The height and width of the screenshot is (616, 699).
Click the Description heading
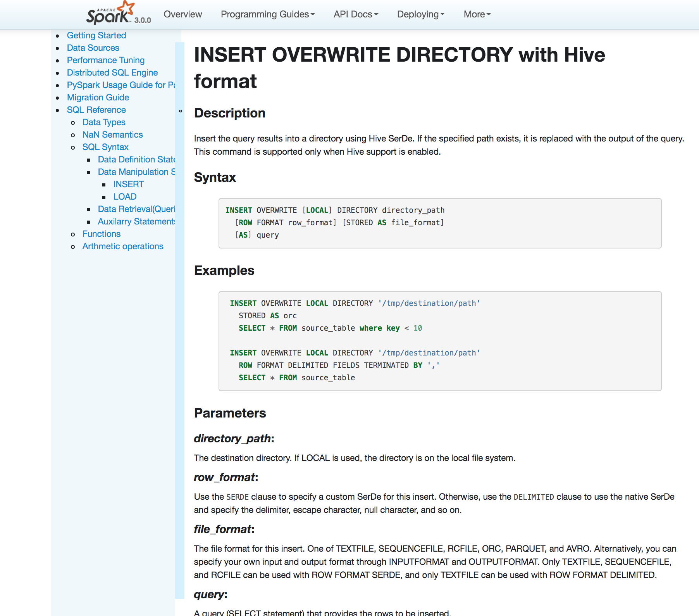click(x=230, y=113)
